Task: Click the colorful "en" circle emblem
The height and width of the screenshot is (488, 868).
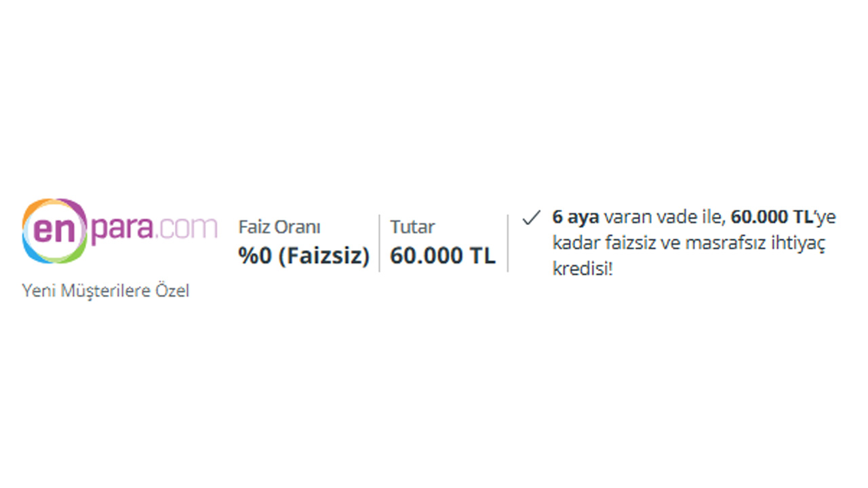Action: [55, 231]
